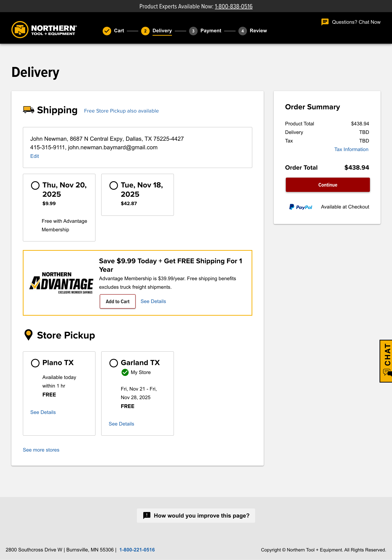Click the PayPal logo
Screen dimensions: 392x560
click(301, 207)
